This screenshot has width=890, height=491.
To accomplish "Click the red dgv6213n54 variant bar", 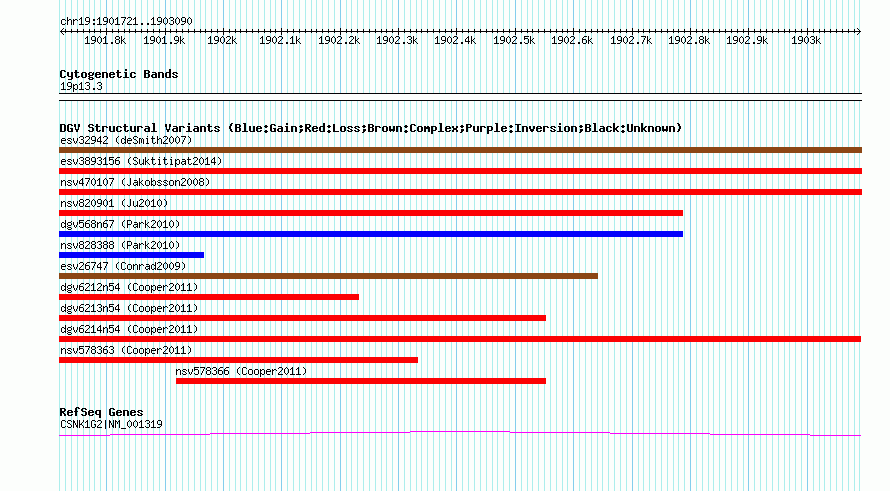I will point(303,318).
